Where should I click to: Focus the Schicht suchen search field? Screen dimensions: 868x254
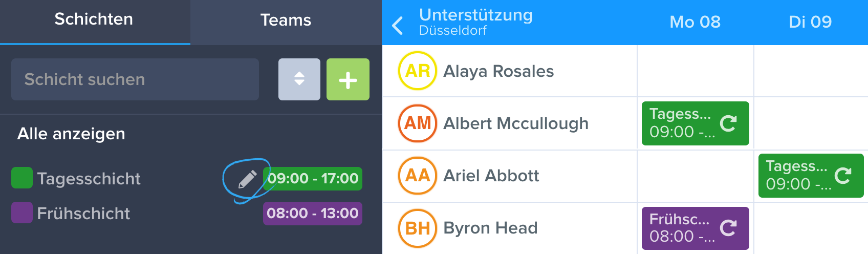(x=135, y=79)
